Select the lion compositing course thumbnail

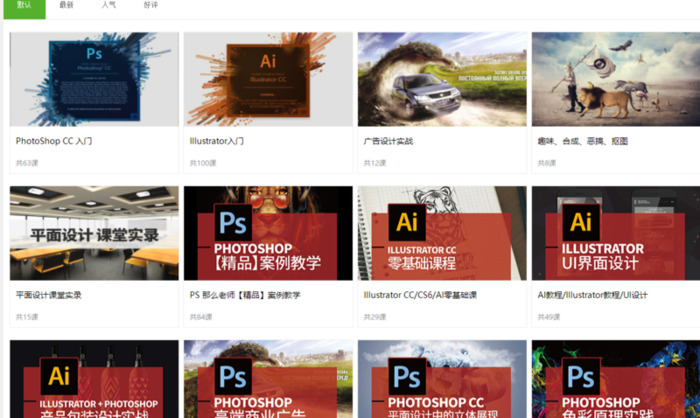pyautogui.click(x=615, y=79)
